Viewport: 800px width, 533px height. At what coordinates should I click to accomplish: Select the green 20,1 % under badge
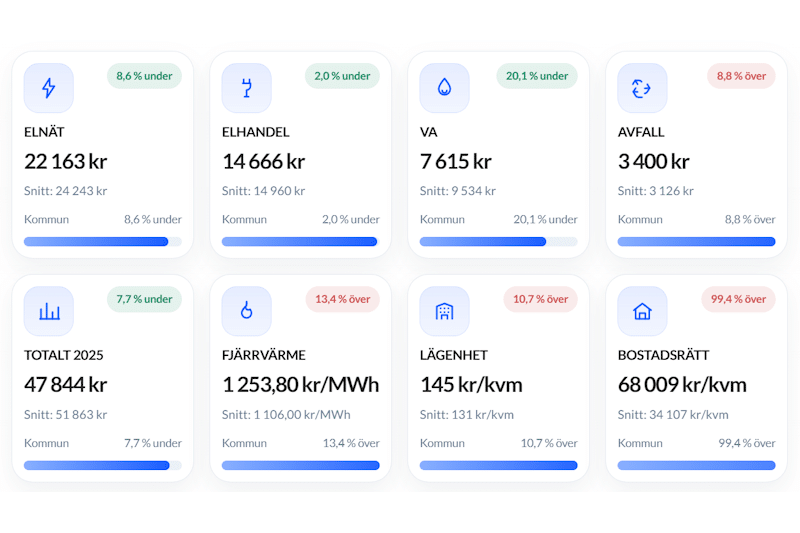[x=537, y=76]
